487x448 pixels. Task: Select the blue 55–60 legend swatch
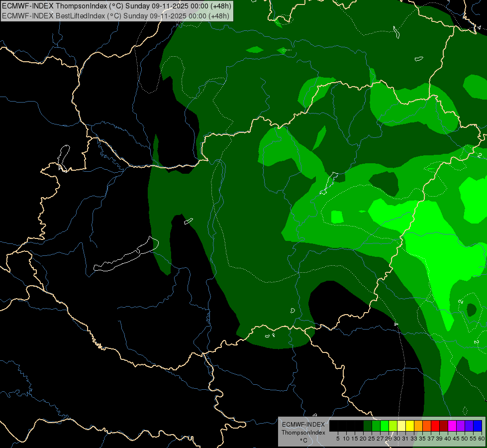pyautogui.click(x=478, y=426)
